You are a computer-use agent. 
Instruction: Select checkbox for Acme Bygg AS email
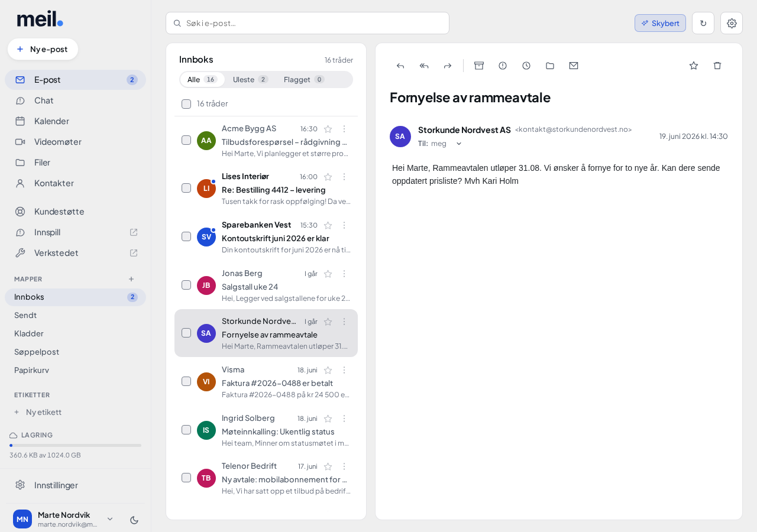(x=186, y=140)
